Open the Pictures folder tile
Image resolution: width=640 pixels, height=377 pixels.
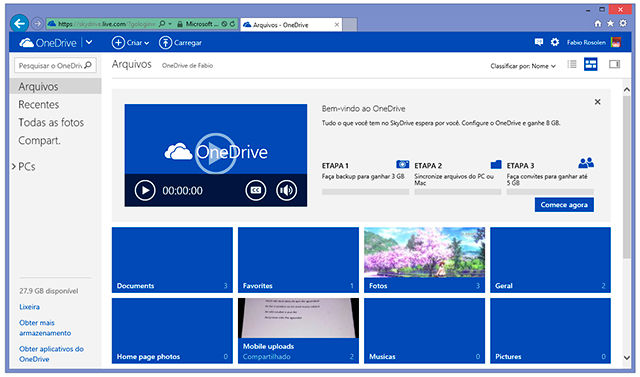tap(551, 331)
